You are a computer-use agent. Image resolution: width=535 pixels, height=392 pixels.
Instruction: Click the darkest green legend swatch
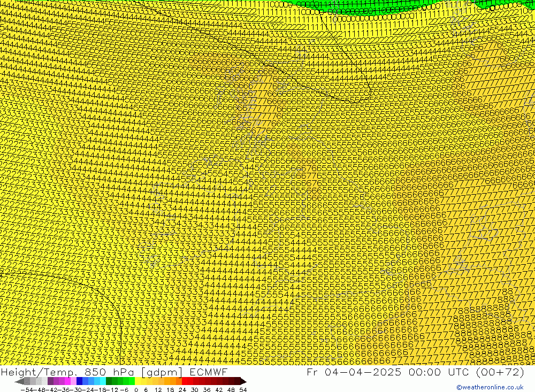click(109, 381)
